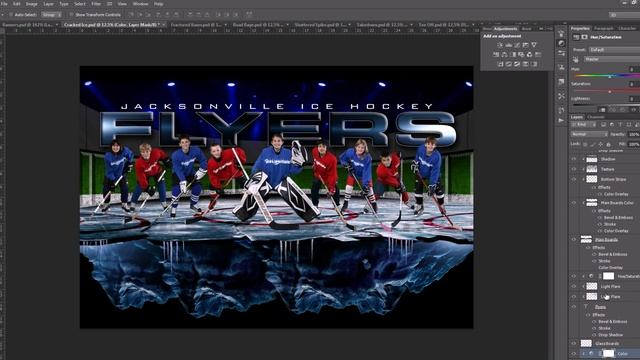Reset the adjustment to defaults in Properties
640x360 pixels.
pos(622,110)
